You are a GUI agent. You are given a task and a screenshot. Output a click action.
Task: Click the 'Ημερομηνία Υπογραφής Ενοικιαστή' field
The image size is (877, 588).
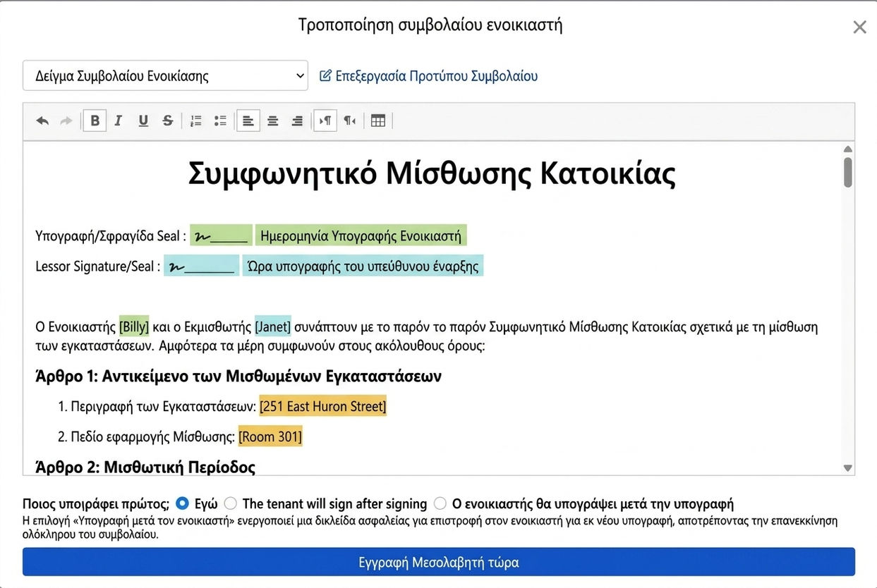[x=361, y=235]
